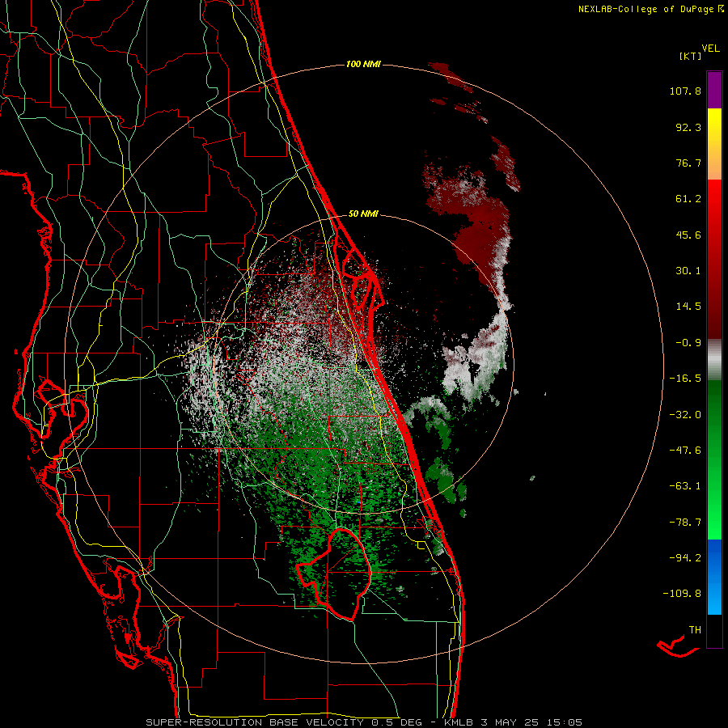Click the 100 NMI range ring label

point(363,64)
